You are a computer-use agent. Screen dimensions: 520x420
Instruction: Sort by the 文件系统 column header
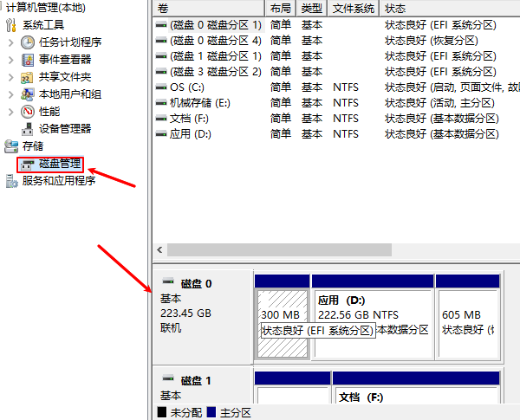pos(354,9)
